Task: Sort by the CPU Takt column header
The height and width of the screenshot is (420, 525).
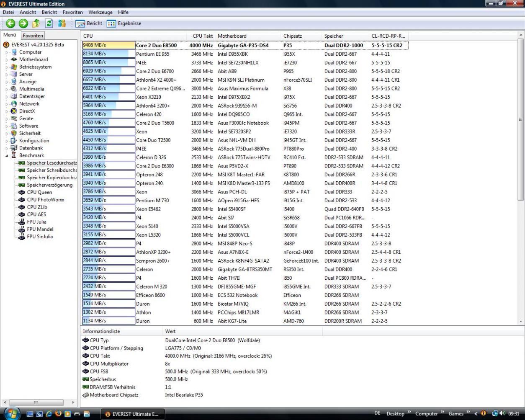Action: 201,36
